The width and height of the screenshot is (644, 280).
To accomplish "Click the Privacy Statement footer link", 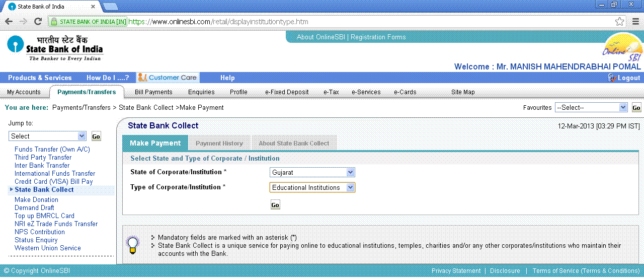I will (456, 271).
